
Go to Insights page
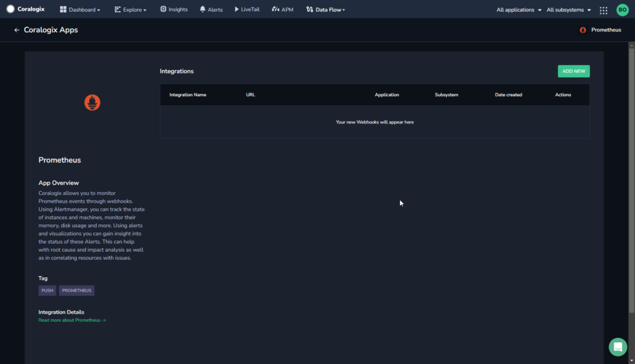[174, 9]
